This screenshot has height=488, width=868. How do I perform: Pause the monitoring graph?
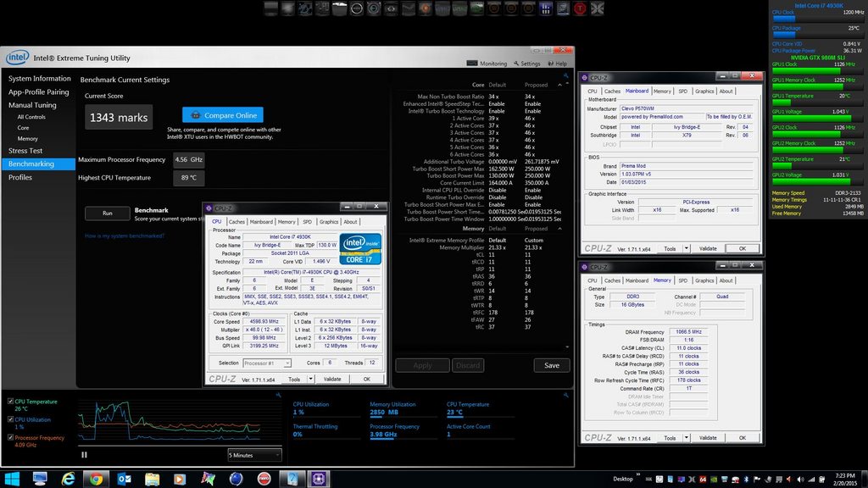tap(84, 455)
